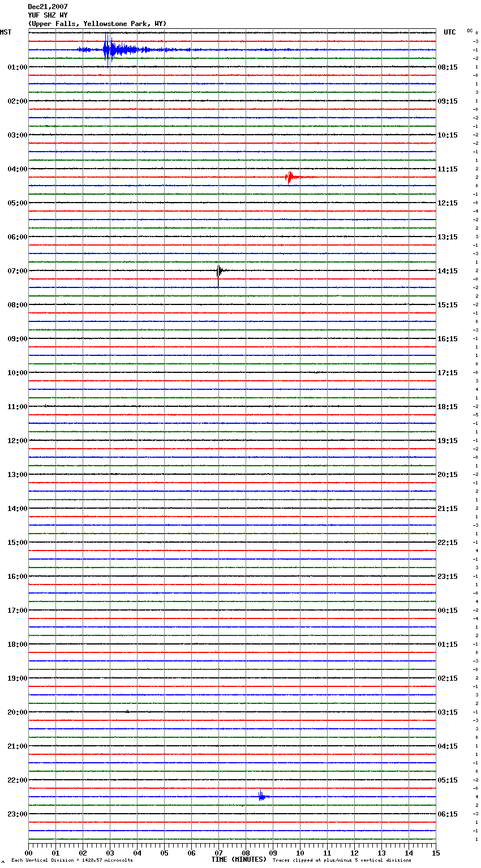Select the station code YUF SHZ WY
The height and width of the screenshot is (868, 481).
(x=48, y=15)
